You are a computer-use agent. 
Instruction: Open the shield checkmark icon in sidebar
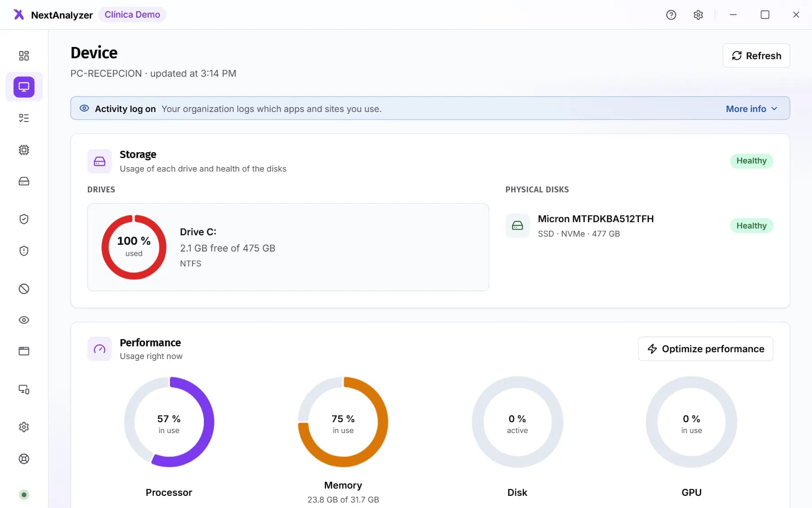[x=24, y=219]
